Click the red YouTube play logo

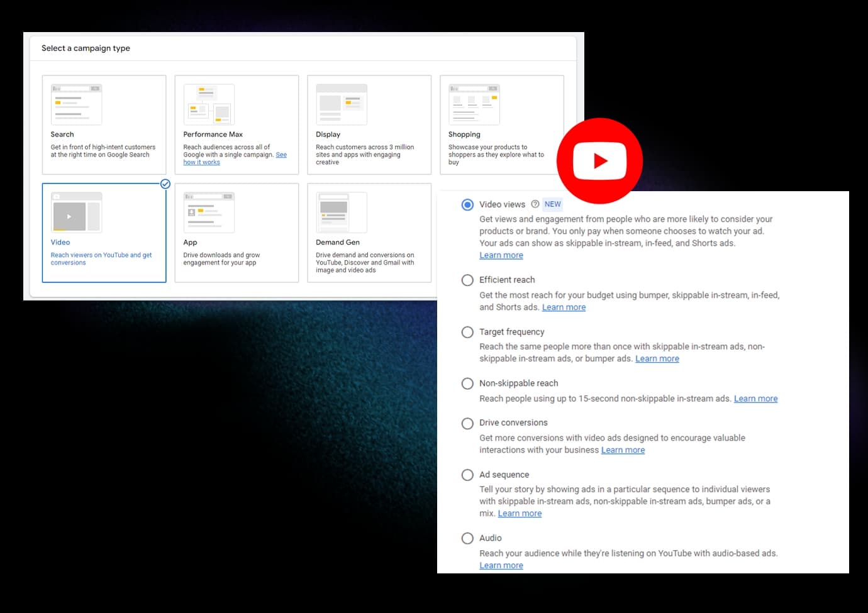(x=599, y=161)
